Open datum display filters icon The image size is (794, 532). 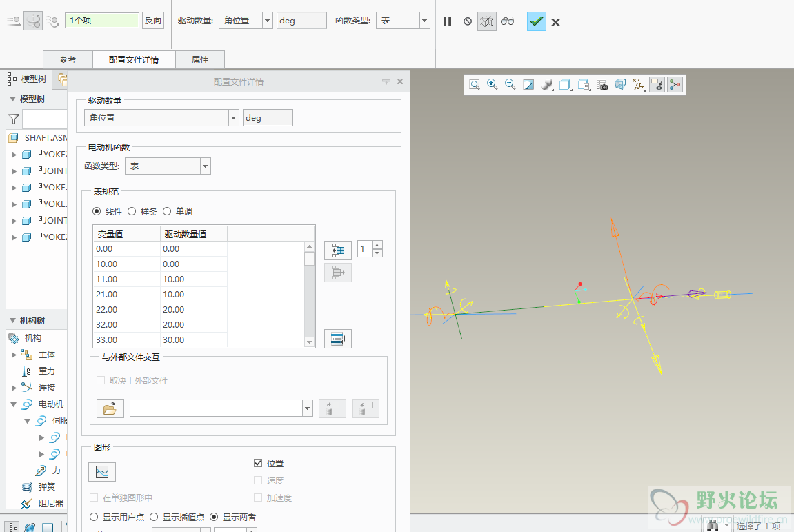(639, 85)
